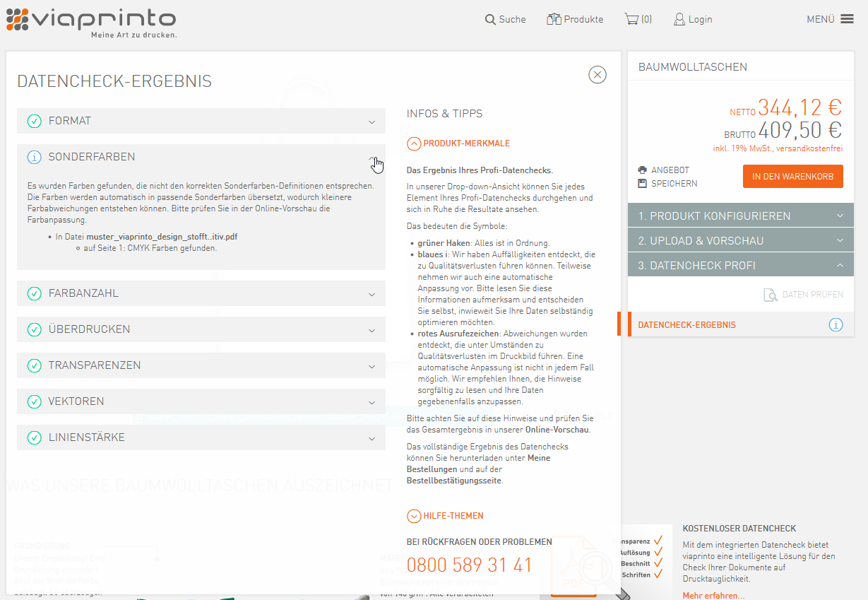Collapse step 3. DATENCHECK PROFI
This screenshot has height=600, width=868.
(741, 265)
